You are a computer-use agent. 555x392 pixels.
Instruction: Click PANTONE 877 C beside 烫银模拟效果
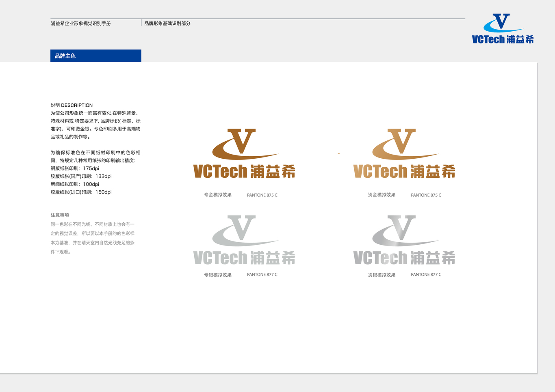[426, 275]
